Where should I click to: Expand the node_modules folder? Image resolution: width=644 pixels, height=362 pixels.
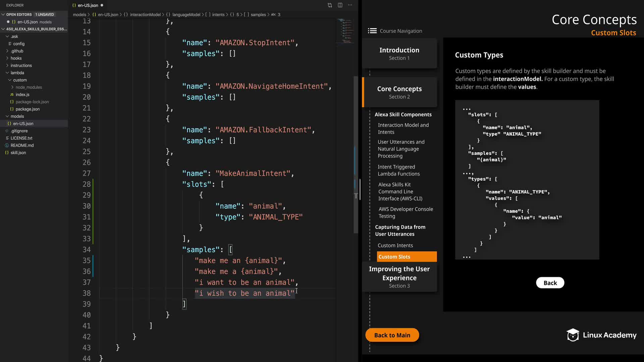click(x=29, y=87)
